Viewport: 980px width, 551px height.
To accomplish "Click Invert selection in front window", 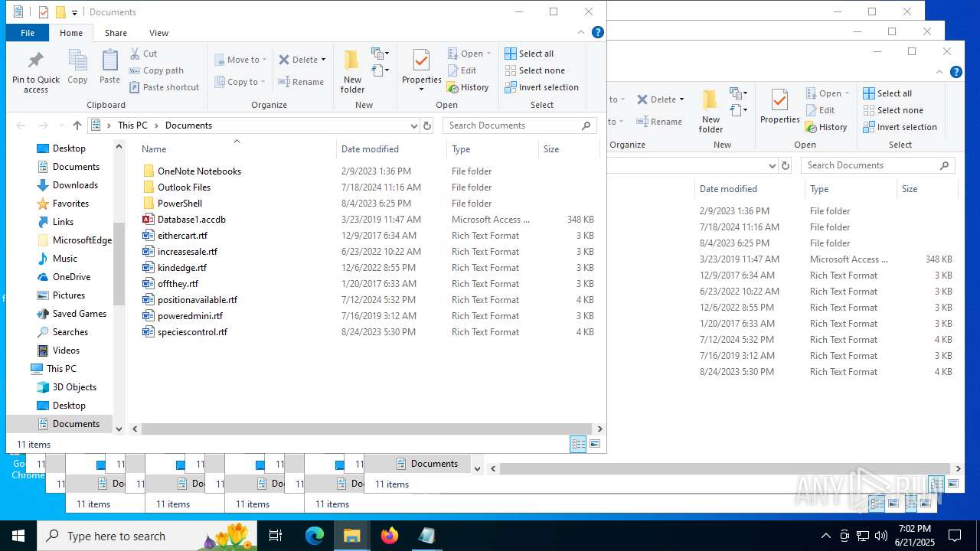I will point(541,87).
